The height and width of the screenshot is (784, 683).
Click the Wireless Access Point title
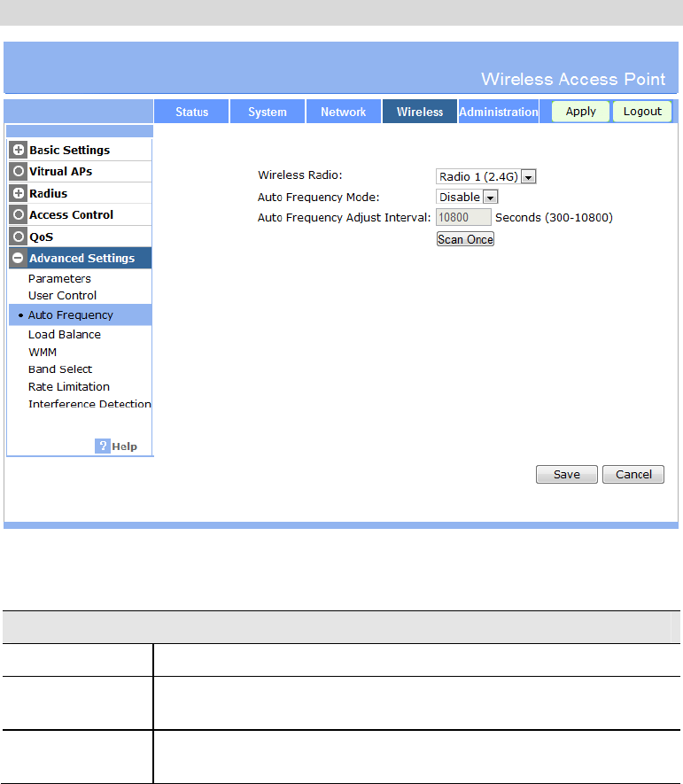tap(573, 79)
